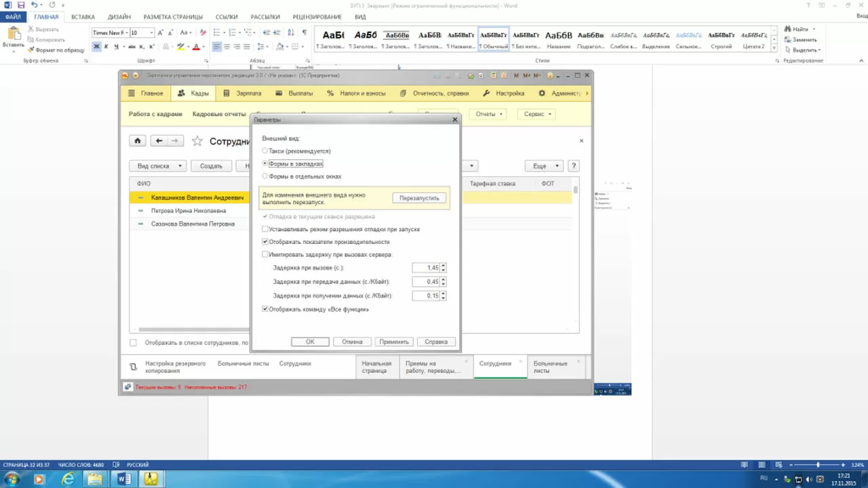868x488 pixels.
Task: Switch to the 'Вставка' ribbon tab
Action: click(83, 17)
